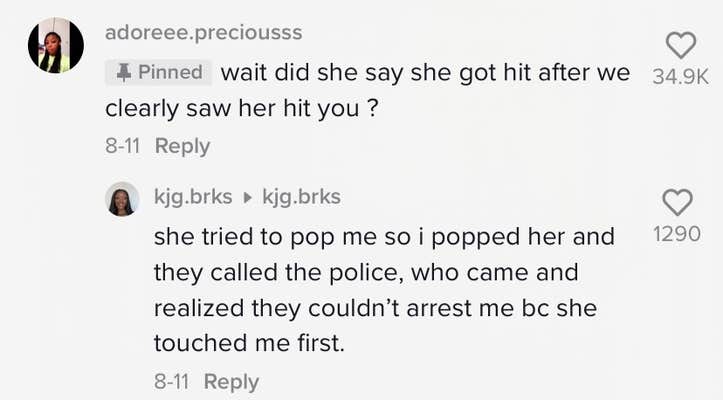
Task: Click the first kjg.brks username
Action: click(194, 197)
